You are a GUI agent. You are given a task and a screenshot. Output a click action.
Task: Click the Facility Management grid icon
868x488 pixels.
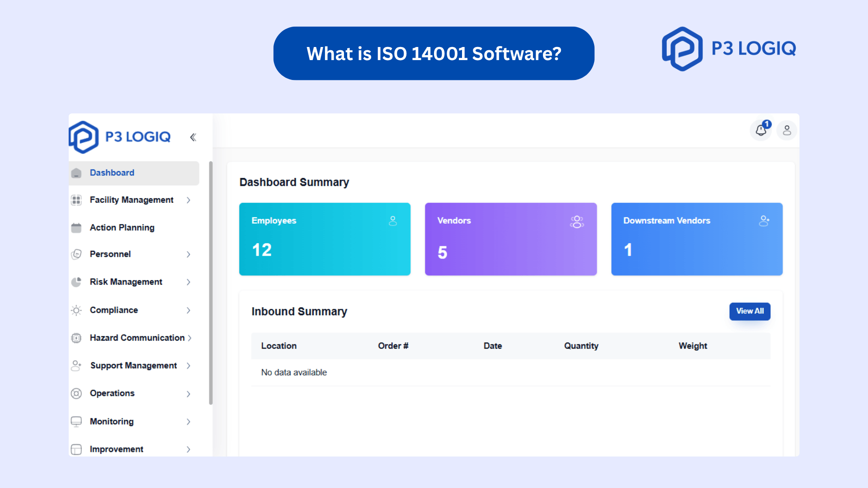pos(76,200)
